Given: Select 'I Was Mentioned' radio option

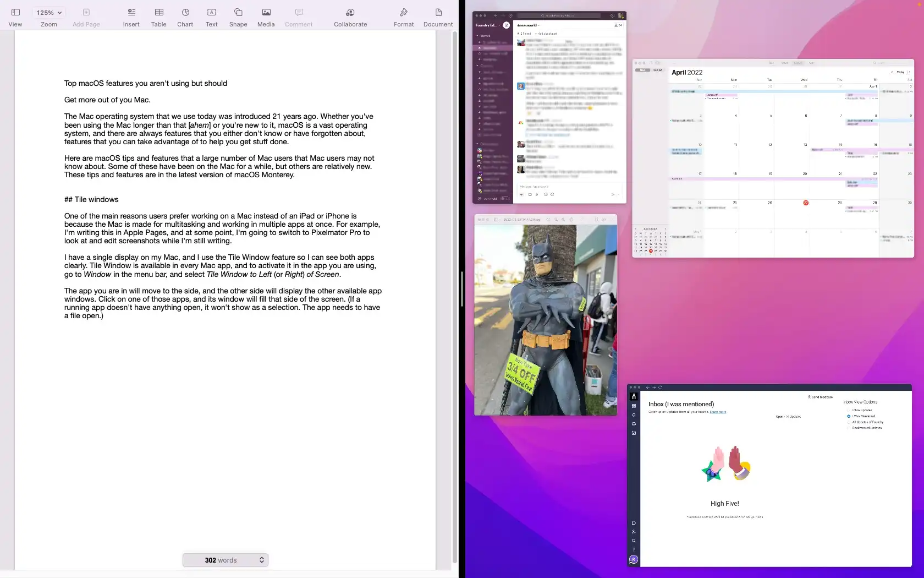Looking at the screenshot, I should [x=849, y=416].
